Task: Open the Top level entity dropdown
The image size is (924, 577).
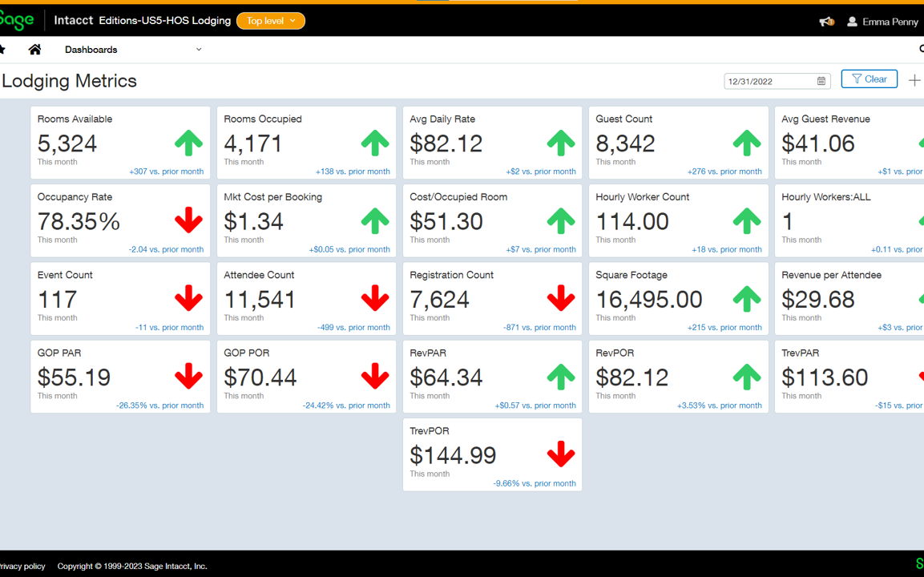Action: coord(271,21)
